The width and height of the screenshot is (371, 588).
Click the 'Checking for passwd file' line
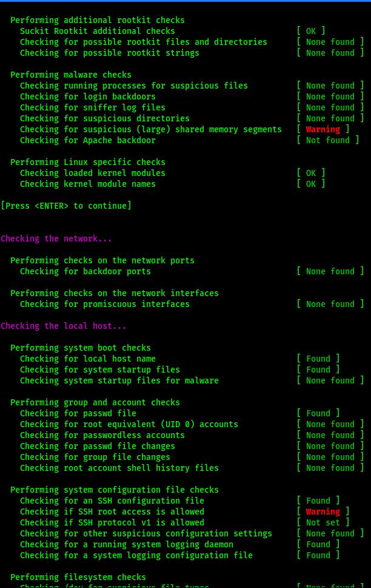pos(78,413)
